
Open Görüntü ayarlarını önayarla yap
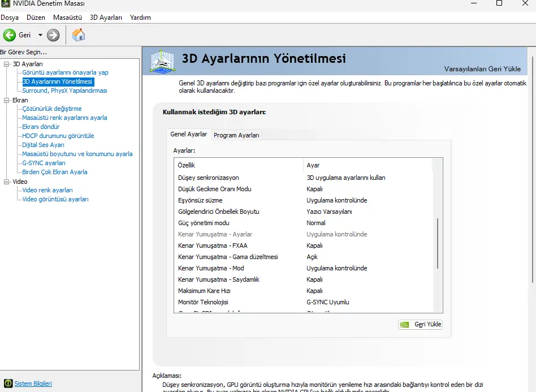[x=65, y=72]
